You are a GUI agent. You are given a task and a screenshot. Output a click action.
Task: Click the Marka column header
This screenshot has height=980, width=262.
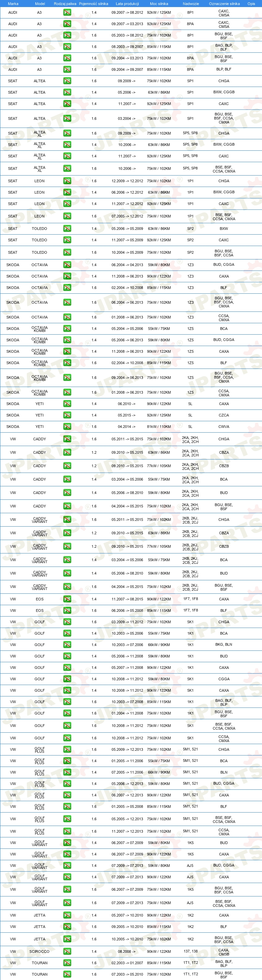click(x=13, y=3)
